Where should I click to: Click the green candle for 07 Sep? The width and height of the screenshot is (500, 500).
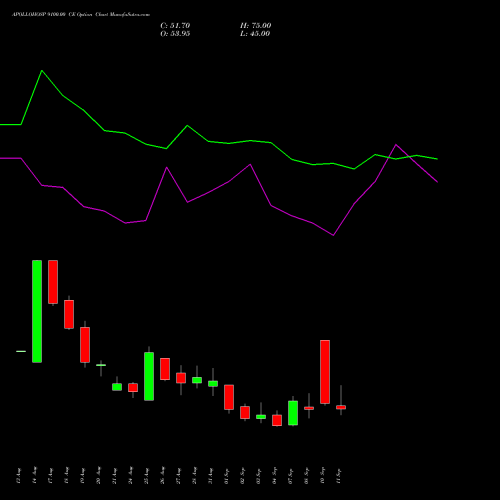293,413
